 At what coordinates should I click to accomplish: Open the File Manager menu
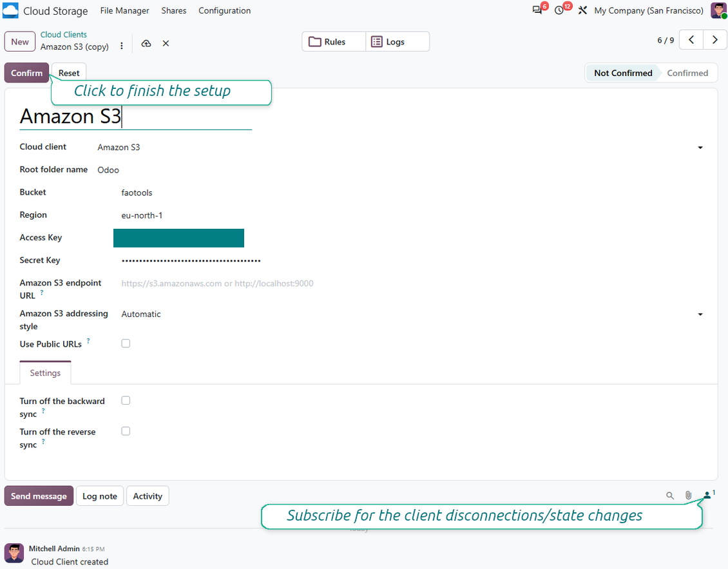pyautogui.click(x=124, y=10)
